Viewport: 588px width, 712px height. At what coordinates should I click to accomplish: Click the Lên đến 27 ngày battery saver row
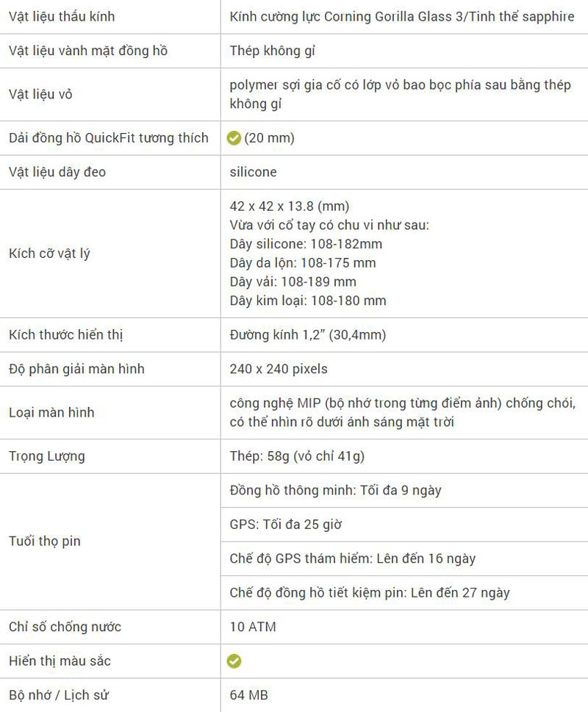370,593
